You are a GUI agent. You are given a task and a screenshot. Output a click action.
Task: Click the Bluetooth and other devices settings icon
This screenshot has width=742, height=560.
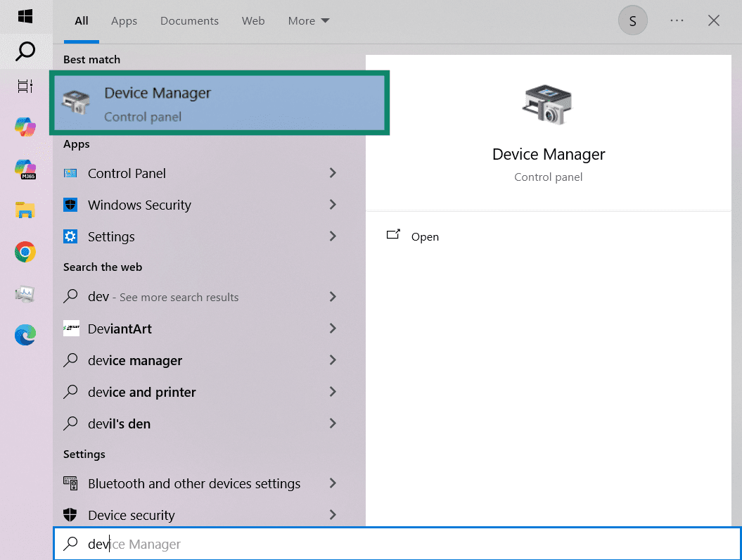70,483
